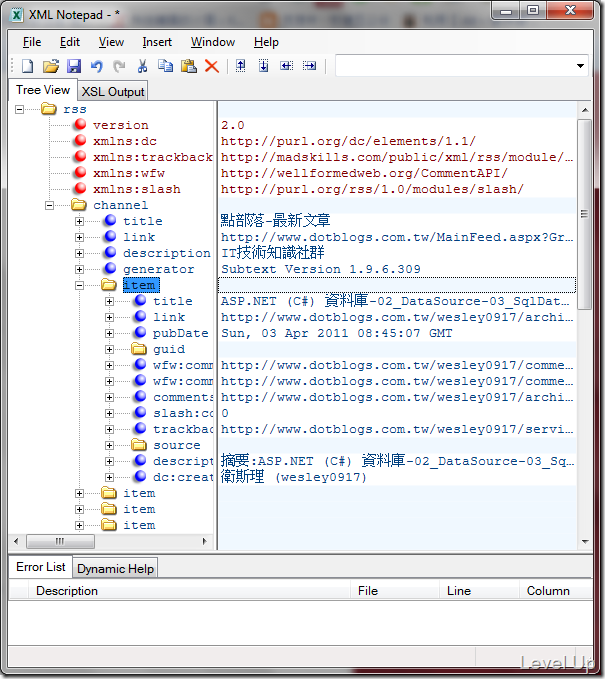Switch to the Error List tab
The width and height of the screenshot is (605, 679).
pyautogui.click(x=41, y=567)
